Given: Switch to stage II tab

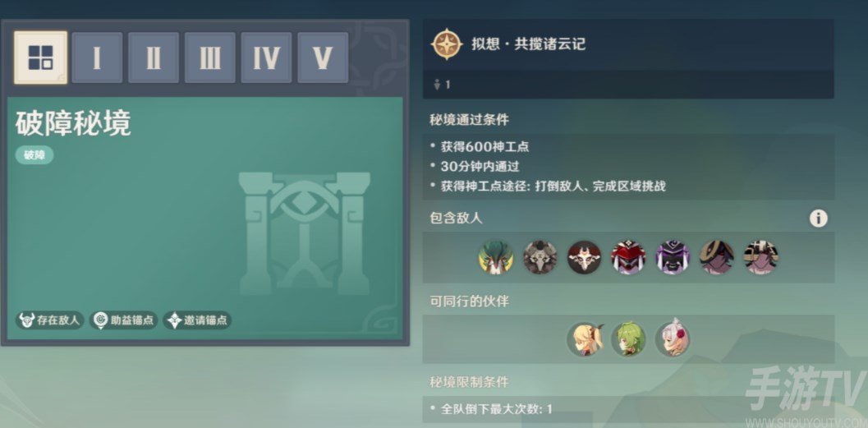Looking at the screenshot, I should pos(154,58).
